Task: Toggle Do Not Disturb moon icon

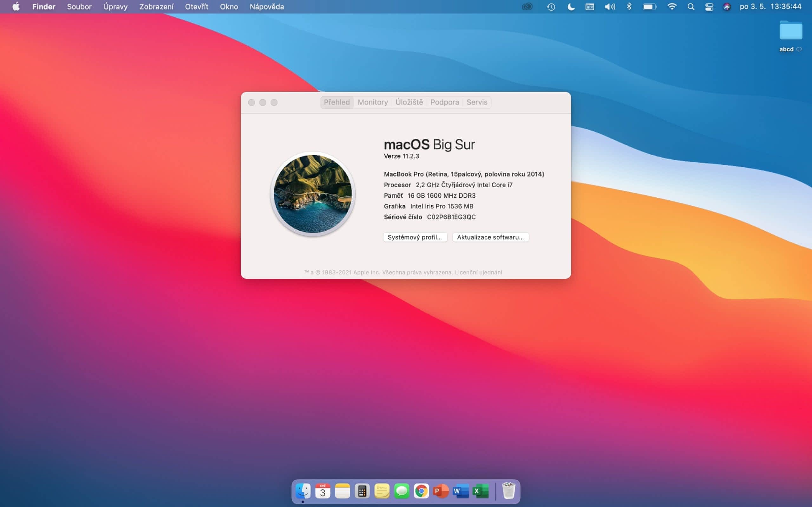Action: click(x=571, y=7)
